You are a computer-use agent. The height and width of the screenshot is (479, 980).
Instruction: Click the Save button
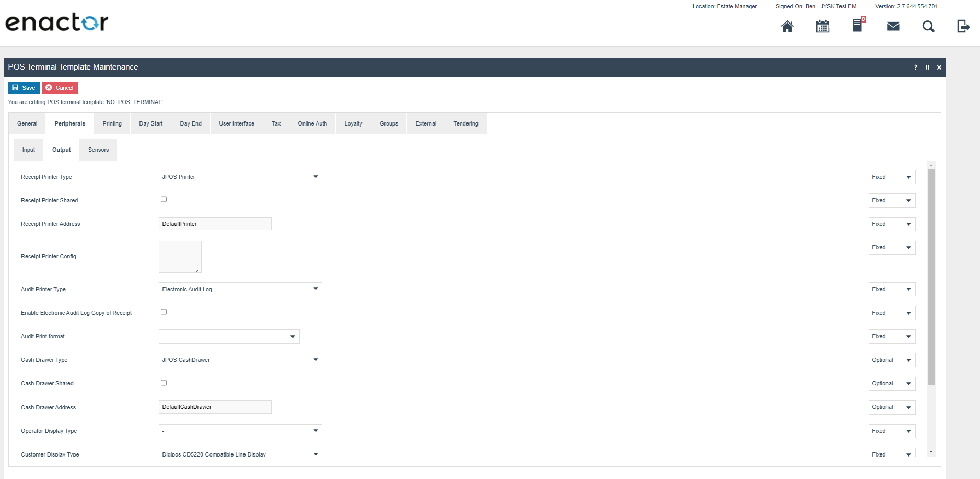(24, 88)
